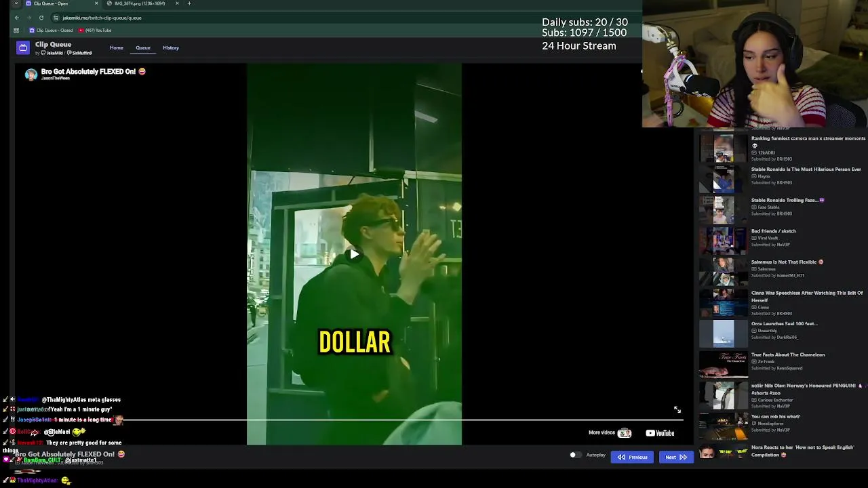Click title You can rob his what?
This screenshot has height=488, width=868.
point(776,417)
